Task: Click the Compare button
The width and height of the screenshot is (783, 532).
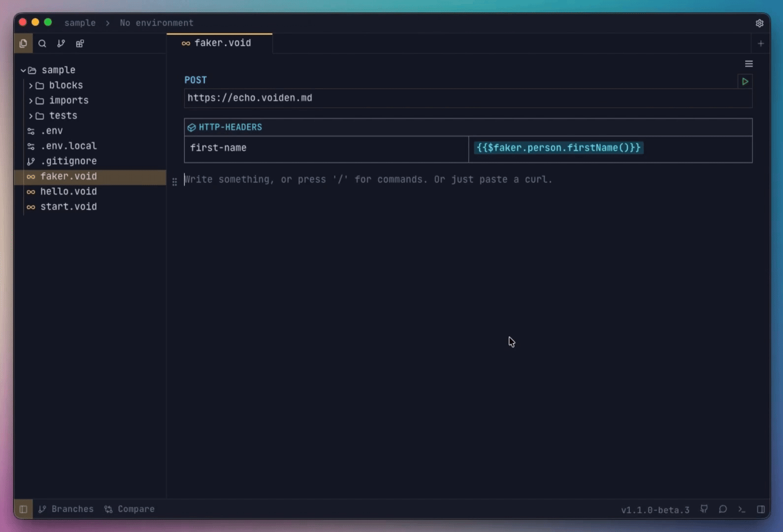Action: pyautogui.click(x=130, y=509)
